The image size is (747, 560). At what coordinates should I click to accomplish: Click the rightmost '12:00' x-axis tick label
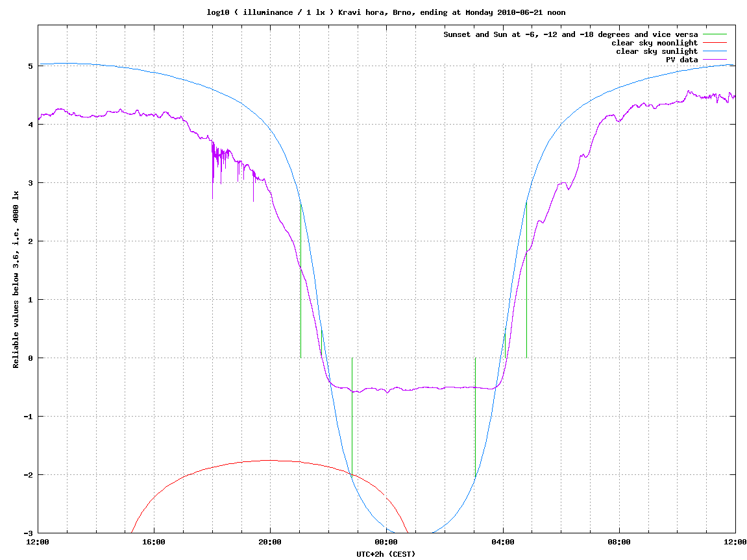pyautogui.click(x=735, y=542)
